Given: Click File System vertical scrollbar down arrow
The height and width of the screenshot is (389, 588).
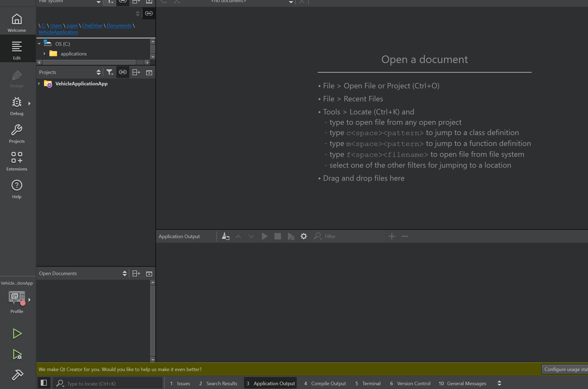Looking at the screenshot, I should 153,57.
